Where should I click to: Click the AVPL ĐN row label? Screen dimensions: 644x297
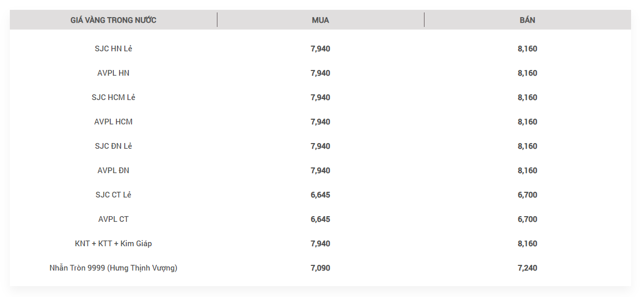(113, 171)
